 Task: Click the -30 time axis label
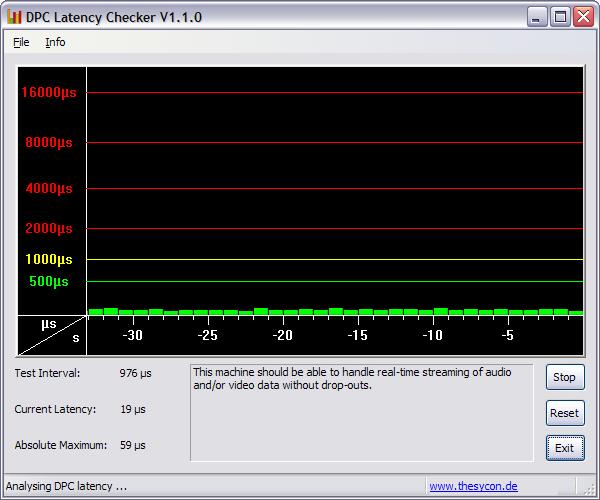[132, 336]
